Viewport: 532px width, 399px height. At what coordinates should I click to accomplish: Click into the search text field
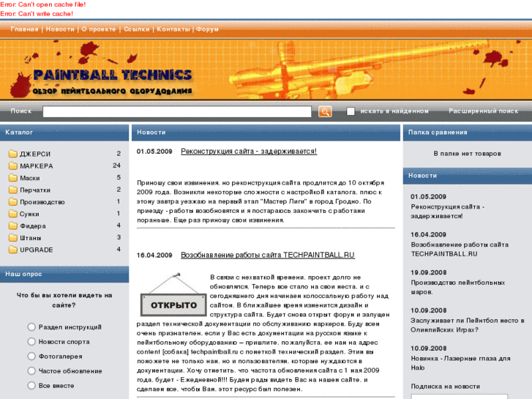coord(177,111)
